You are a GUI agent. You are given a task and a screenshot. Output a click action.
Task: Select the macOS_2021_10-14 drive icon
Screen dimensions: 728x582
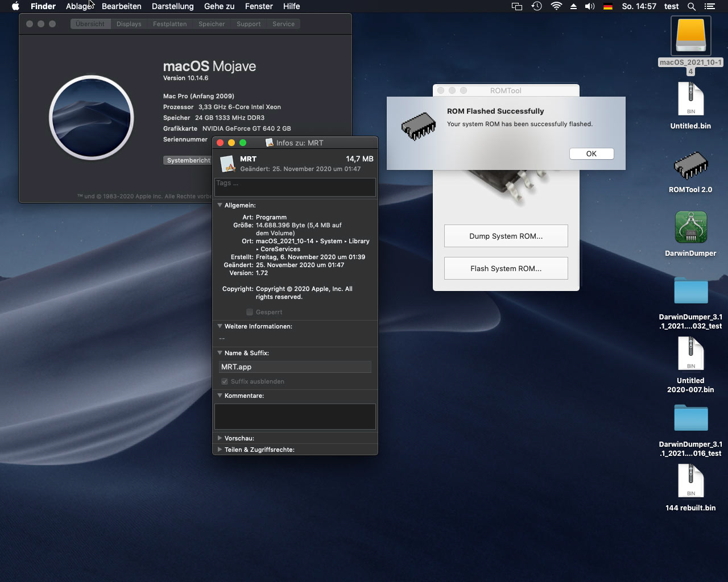point(690,36)
